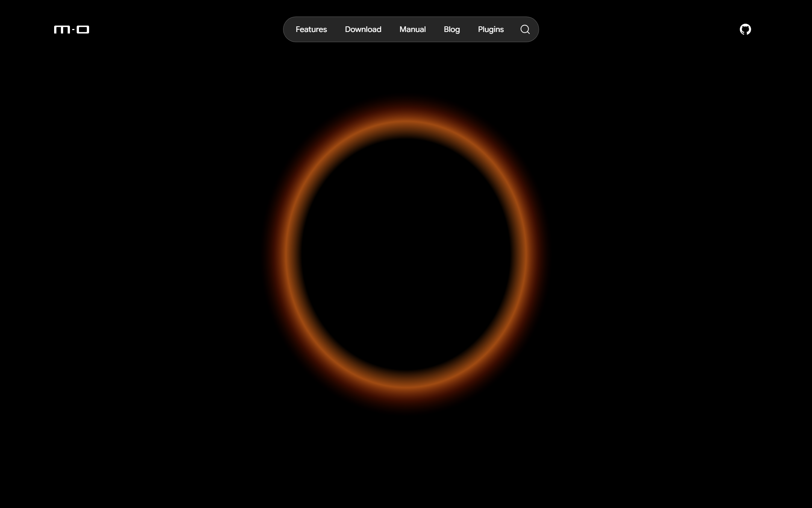The width and height of the screenshot is (812, 508).
Task: Visit the Blog link
Action: point(452,29)
